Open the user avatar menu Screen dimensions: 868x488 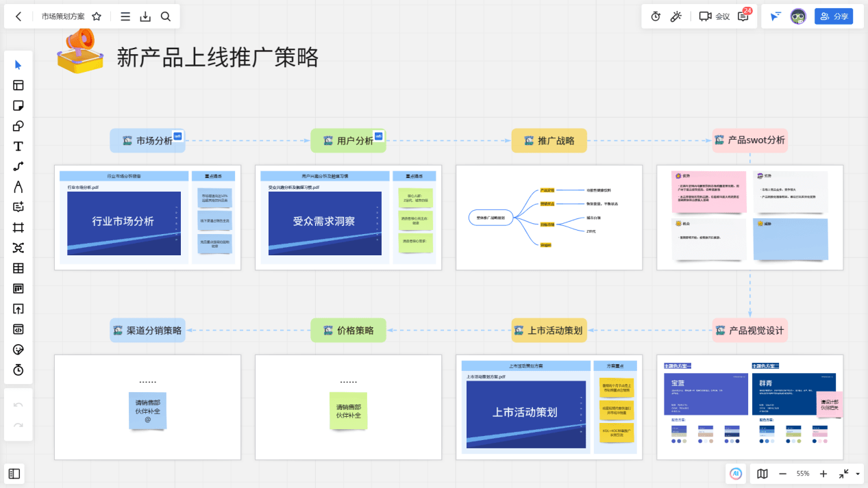click(x=798, y=16)
